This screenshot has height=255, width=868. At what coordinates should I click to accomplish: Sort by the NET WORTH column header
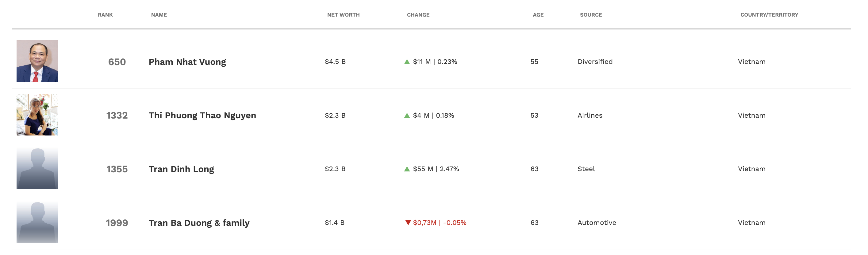click(x=343, y=15)
